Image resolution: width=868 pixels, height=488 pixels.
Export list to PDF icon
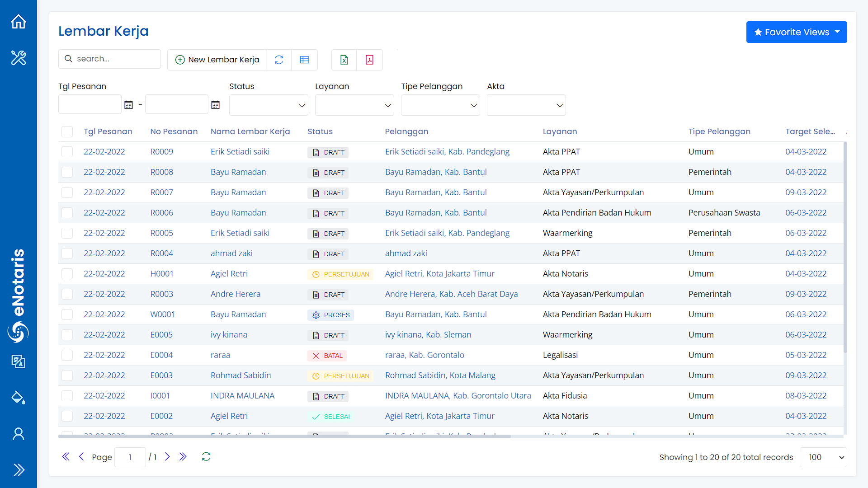(369, 60)
